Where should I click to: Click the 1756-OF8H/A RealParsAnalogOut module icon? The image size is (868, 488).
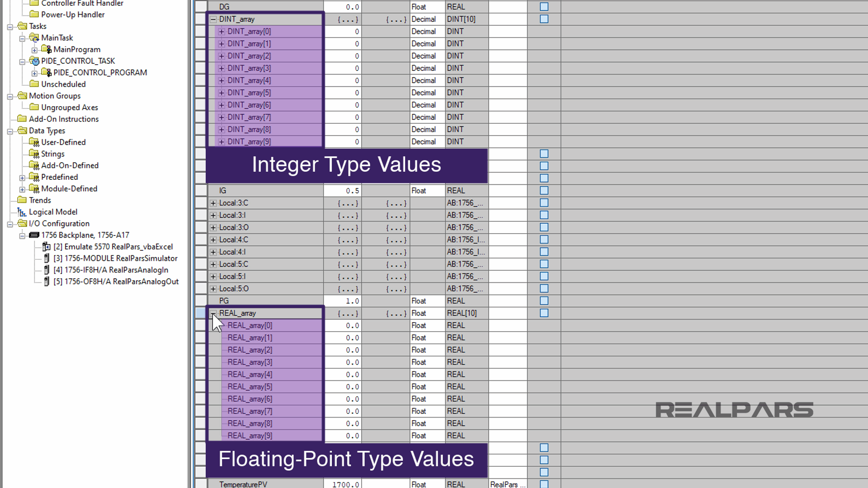click(47, 281)
